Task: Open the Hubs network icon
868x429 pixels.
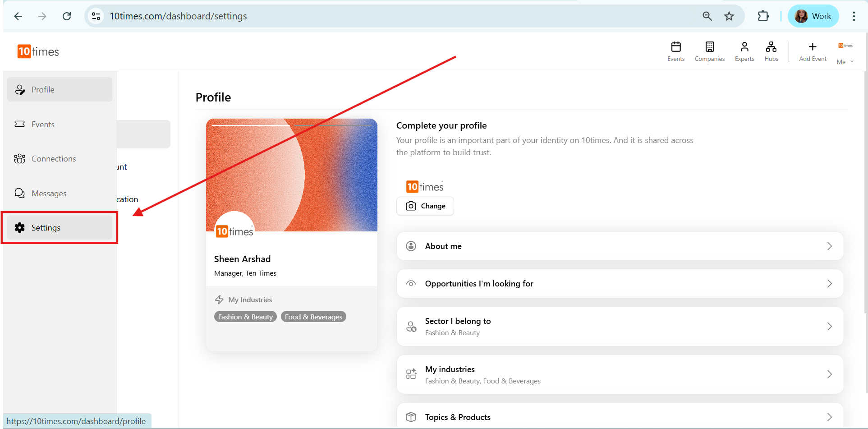Action: [x=771, y=47]
